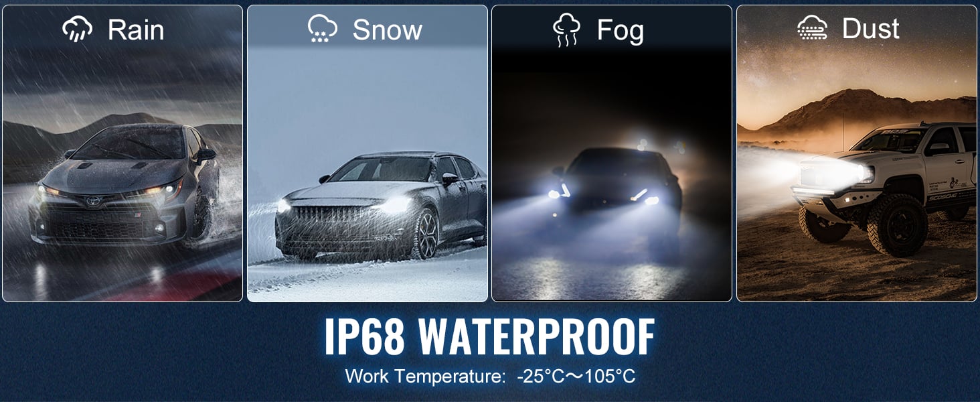The width and height of the screenshot is (980, 402).
Task: Click the dust wind icon
Action: [x=812, y=28]
